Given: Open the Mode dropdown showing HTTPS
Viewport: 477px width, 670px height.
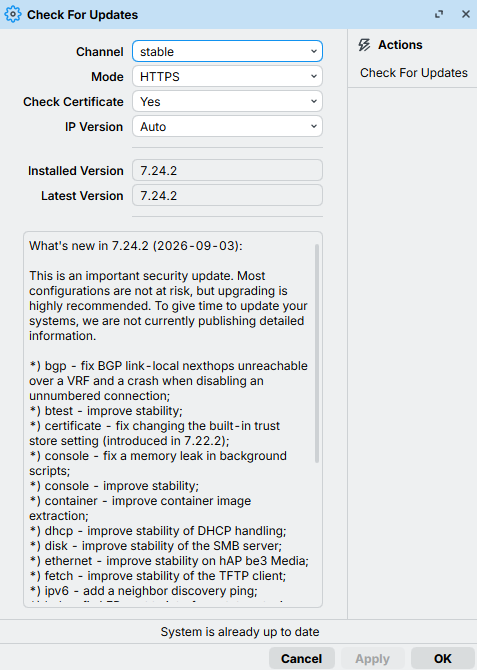Looking at the screenshot, I should coord(227,76).
